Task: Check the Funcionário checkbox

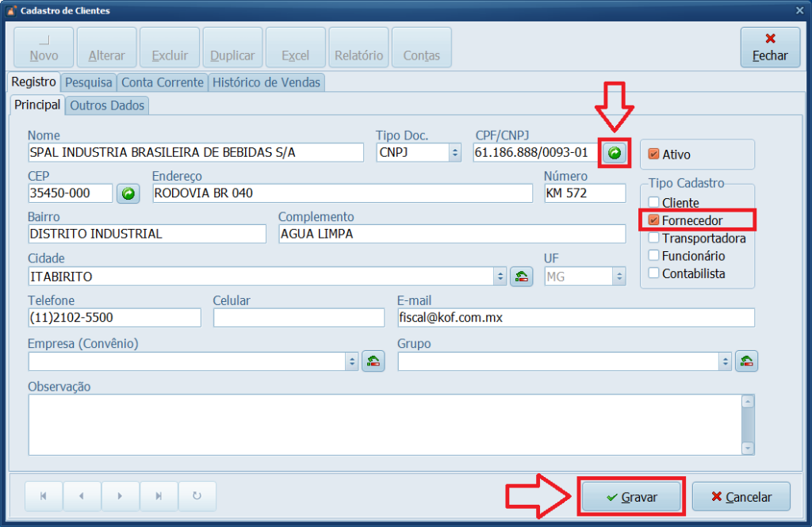Action: [x=653, y=255]
